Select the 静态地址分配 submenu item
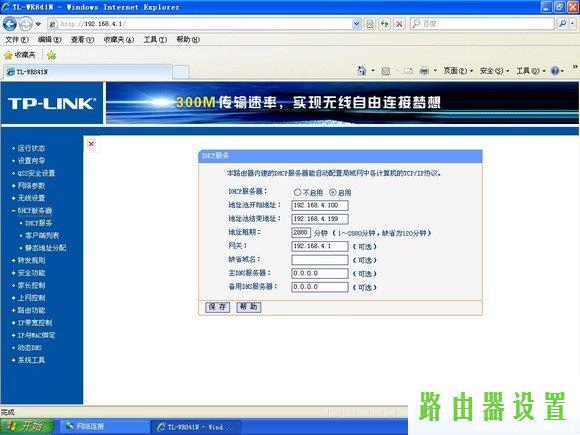Screen dimensions: 580x435 point(45,248)
